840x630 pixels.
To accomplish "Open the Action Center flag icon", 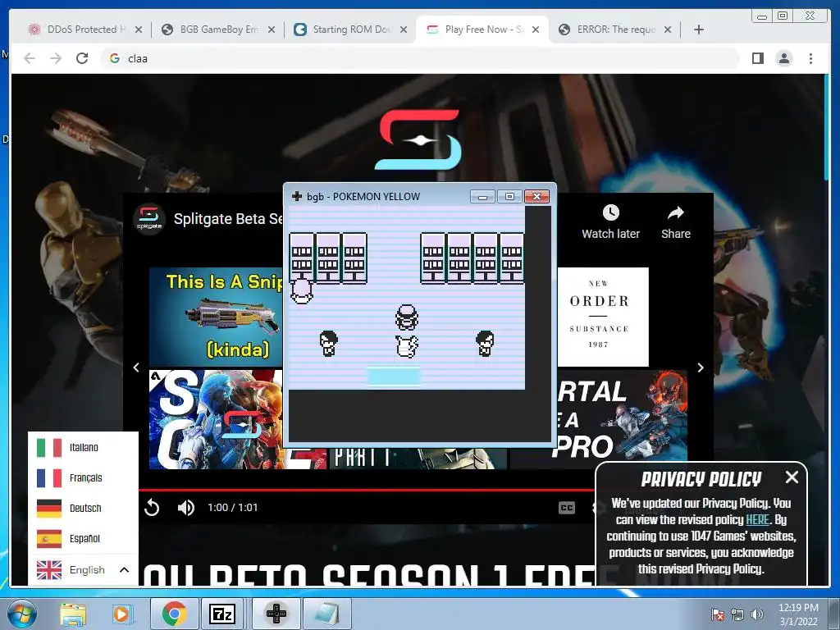I will pos(717,614).
